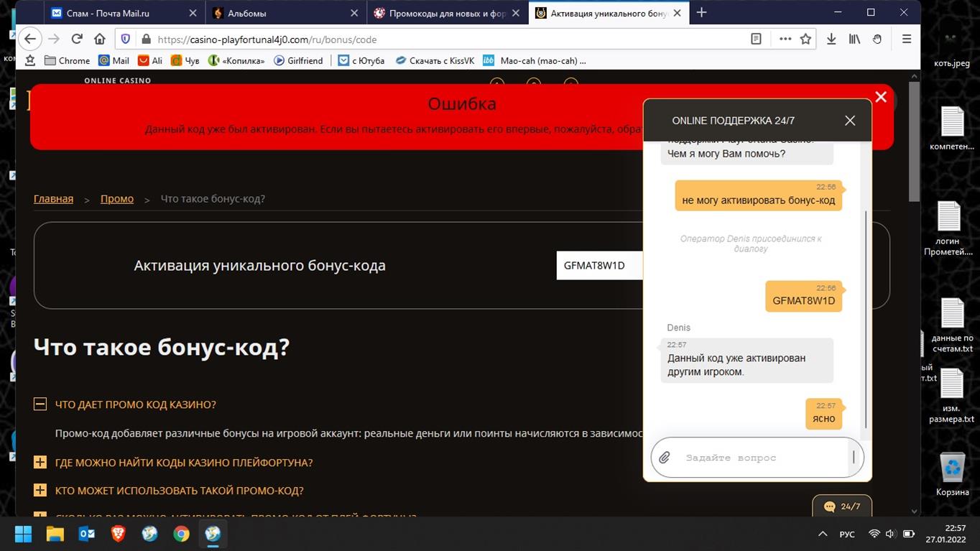Close the online support chat panel
This screenshot has width=980, height=551.
(x=849, y=121)
